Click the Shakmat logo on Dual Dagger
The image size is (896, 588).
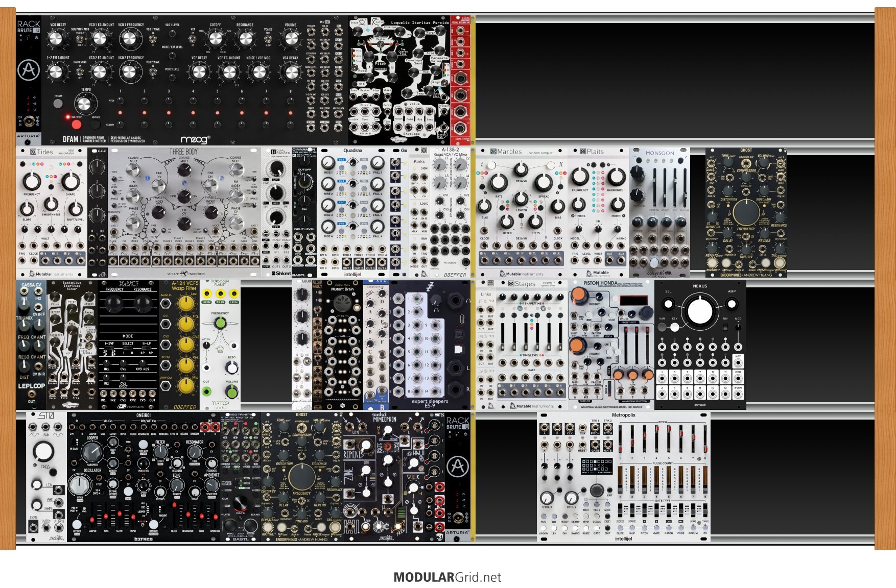point(280,274)
